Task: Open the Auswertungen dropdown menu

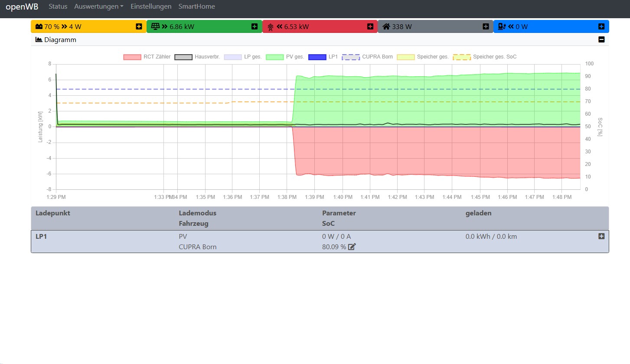Action: pyautogui.click(x=99, y=6)
